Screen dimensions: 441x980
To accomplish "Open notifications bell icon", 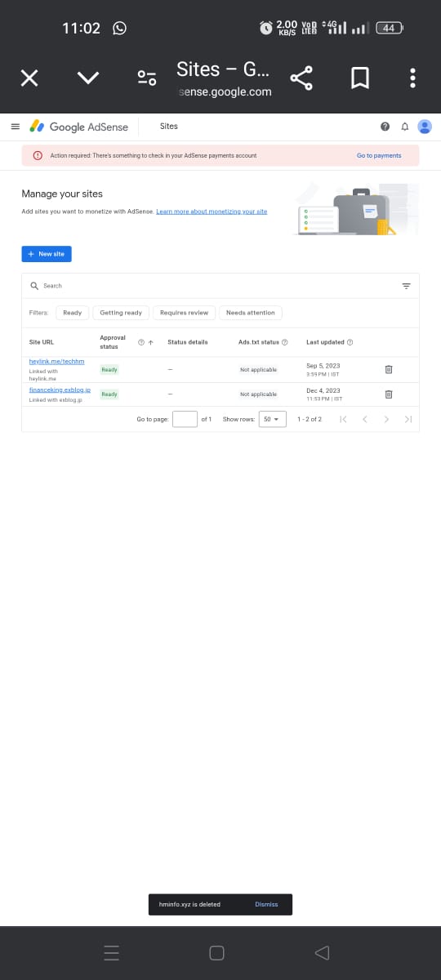I will (x=404, y=127).
